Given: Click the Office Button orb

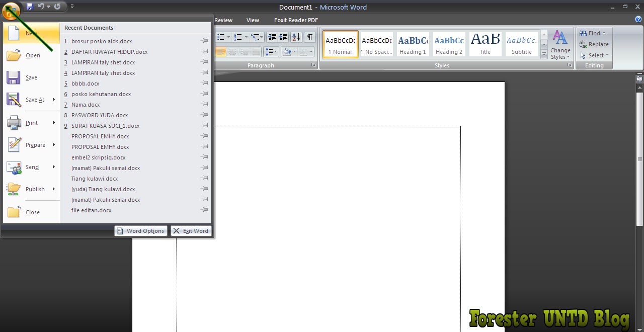Looking at the screenshot, I should tap(11, 10).
